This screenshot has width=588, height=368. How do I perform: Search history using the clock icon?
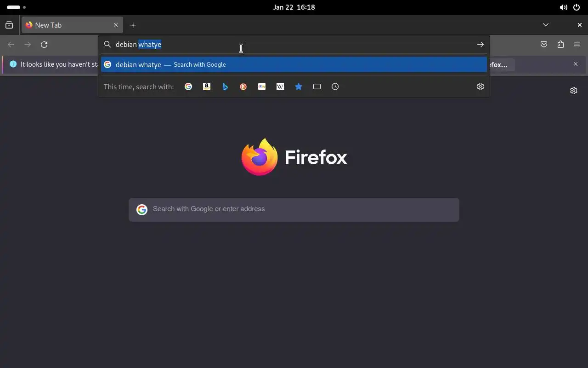pos(335,86)
